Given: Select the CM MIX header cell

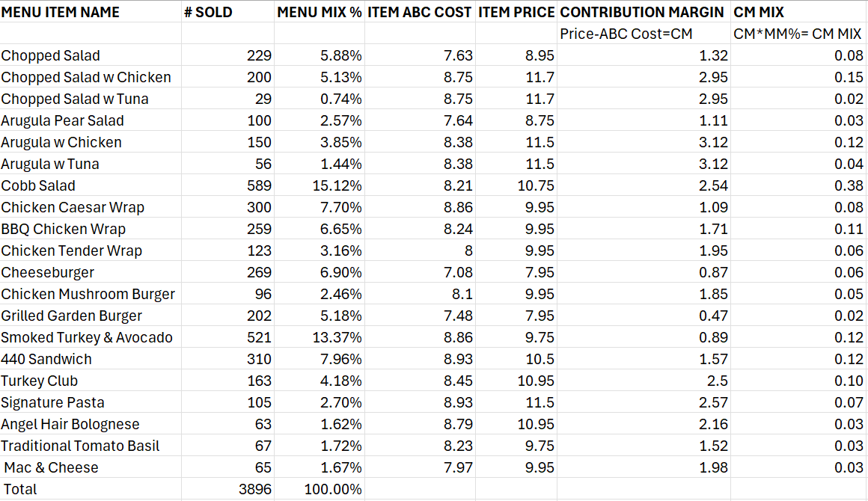Looking at the screenshot, I should point(759,12).
